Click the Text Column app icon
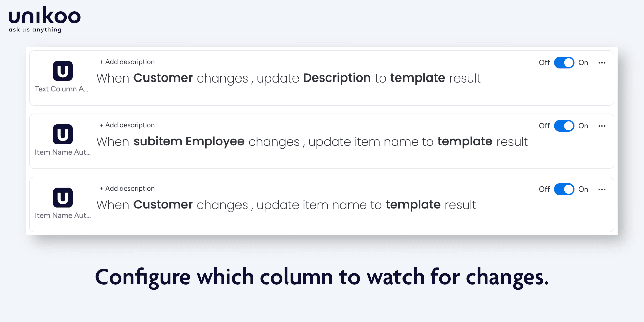Image resolution: width=644 pixels, height=322 pixels. (x=63, y=71)
